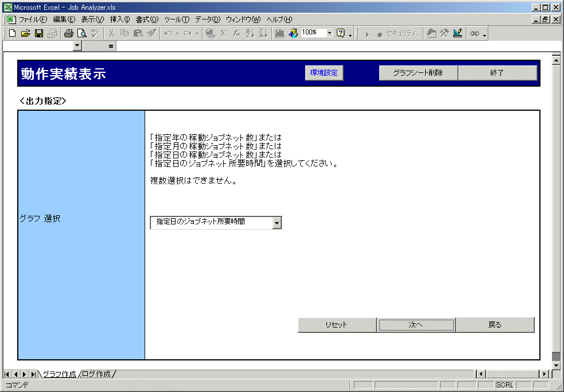The image size is (564, 392).
Task: Click the Redo arrow icon
Action: click(188, 33)
